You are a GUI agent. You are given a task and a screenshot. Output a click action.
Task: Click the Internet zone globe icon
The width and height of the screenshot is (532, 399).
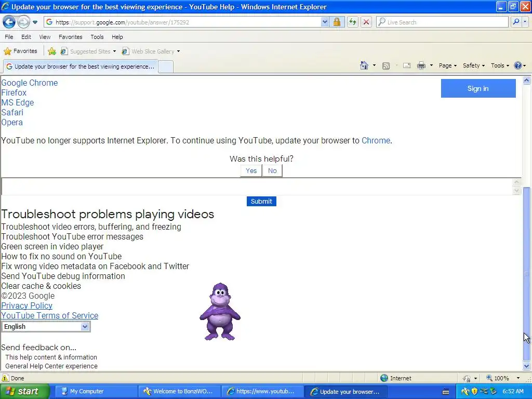tap(384, 378)
